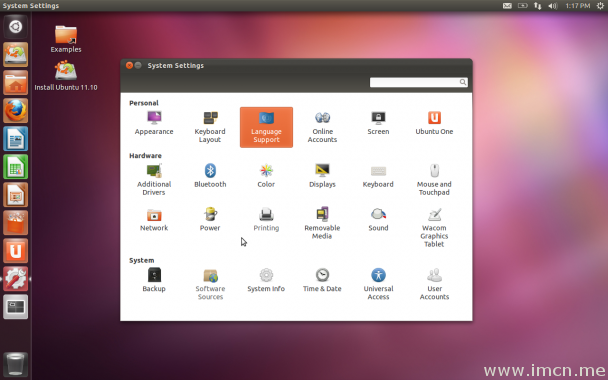Open Ubuntu One settings in window

[434, 123]
